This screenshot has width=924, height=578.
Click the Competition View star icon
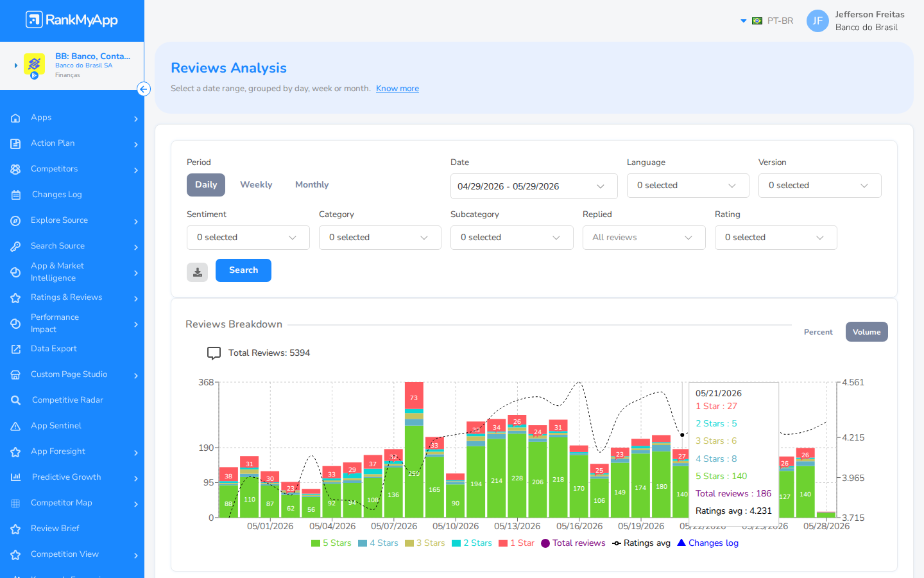click(x=15, y=555)
